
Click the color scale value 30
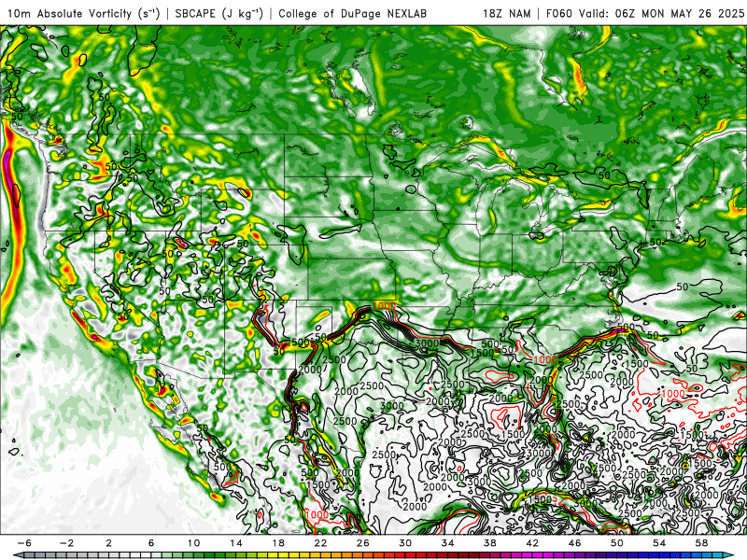(405, 543)
